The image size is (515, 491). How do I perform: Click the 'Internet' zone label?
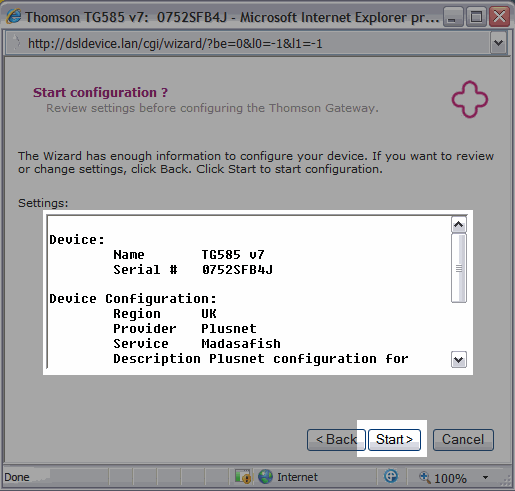pos(297,477)
